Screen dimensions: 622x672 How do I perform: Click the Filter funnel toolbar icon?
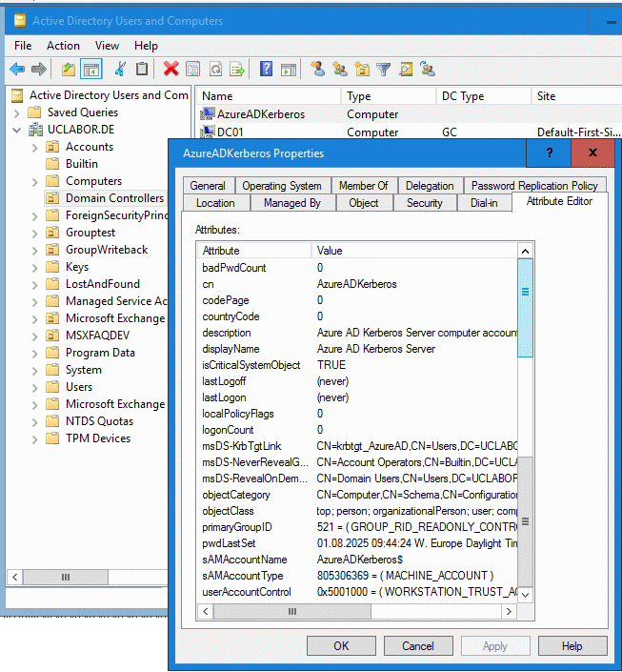[384, 69]
